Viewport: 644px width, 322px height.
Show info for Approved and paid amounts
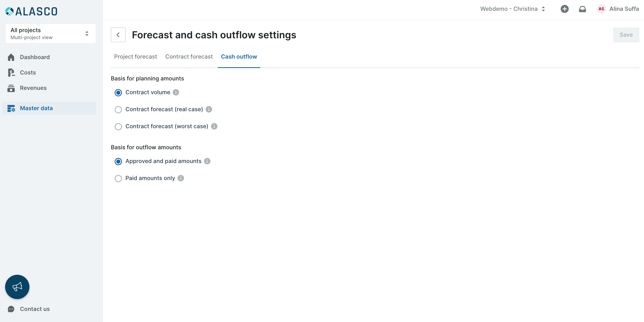[207, 161]
